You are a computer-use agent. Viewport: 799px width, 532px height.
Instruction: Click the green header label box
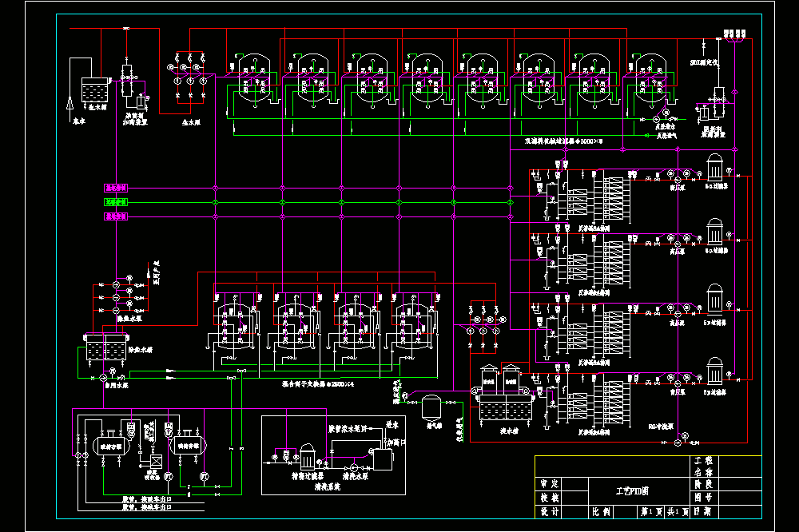tap(116, 202)
